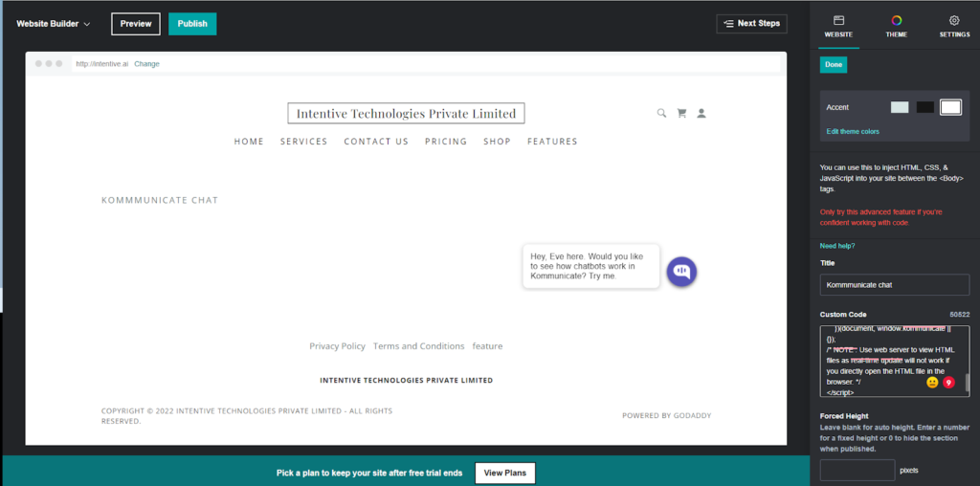Click the search magnifier icon in site header
The width and height of the screenshot is (980, 486).
(x=661, y=113)
